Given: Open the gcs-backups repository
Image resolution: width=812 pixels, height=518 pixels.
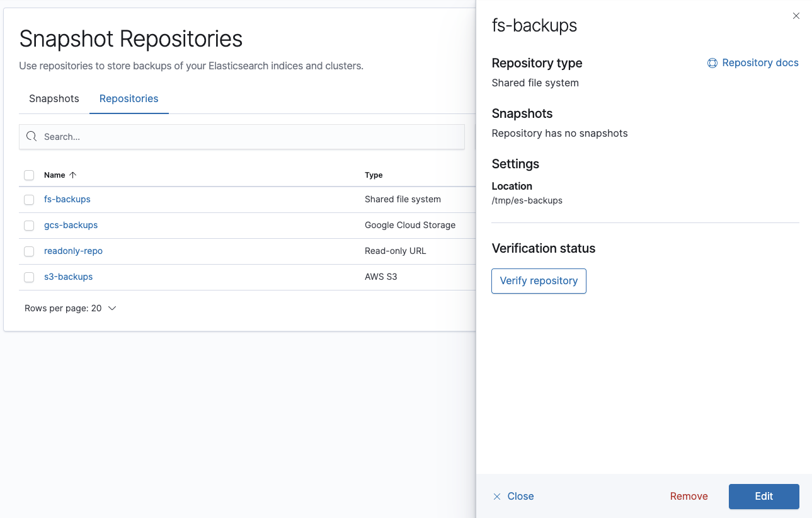Looking at the screenshot, I should pyautogui.click(x=71, y=225).
